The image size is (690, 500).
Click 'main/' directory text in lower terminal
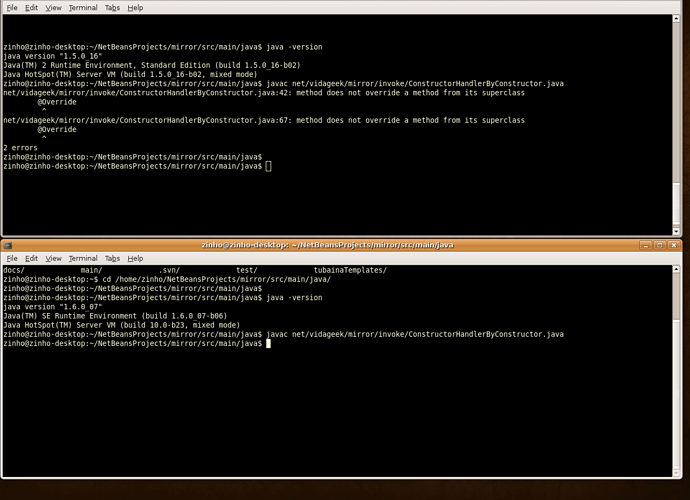tap(91, 270)
